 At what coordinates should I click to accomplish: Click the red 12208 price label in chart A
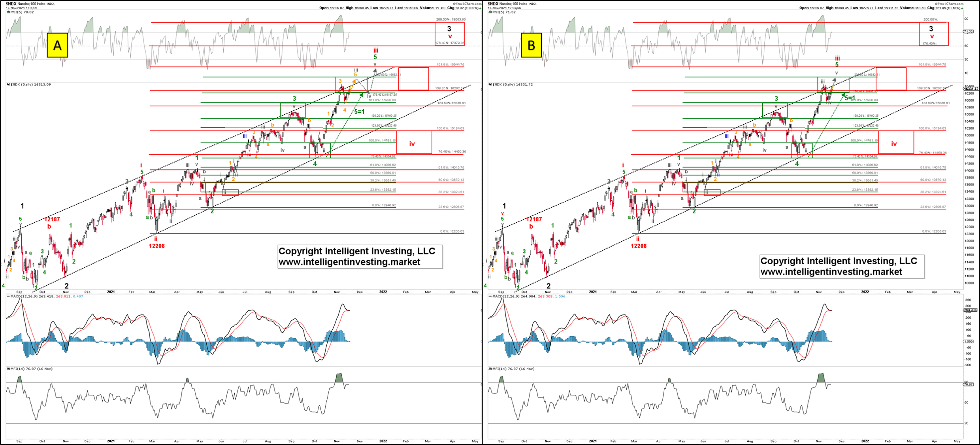tap(156, 246)
